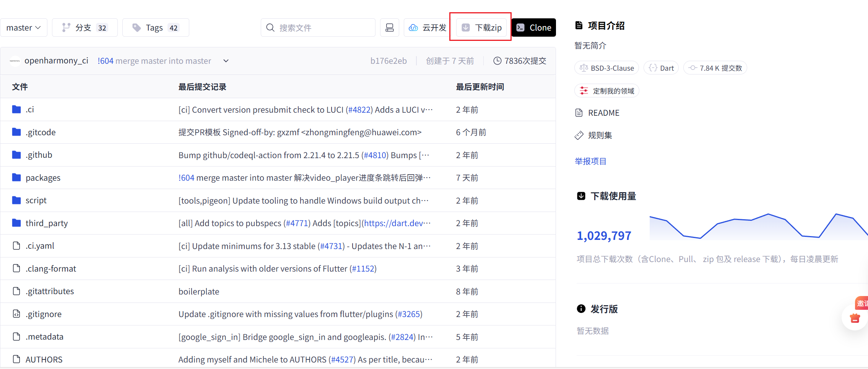Click the BSD-3-Clause license badge
The width and height of the screenshot is (868, 369).
tap(606, 68)
